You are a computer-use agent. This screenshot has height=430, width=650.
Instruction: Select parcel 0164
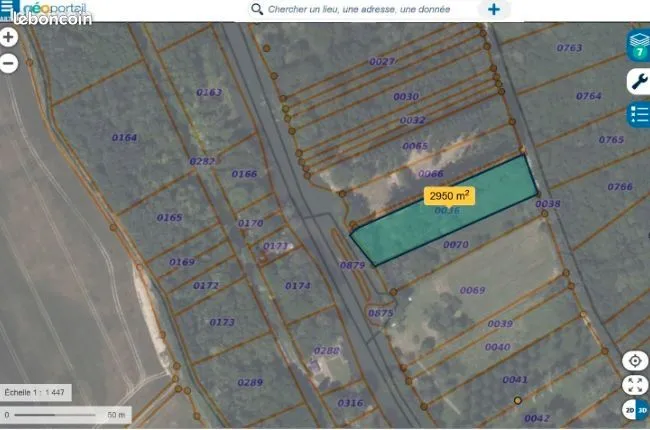(x=124, y=138)
